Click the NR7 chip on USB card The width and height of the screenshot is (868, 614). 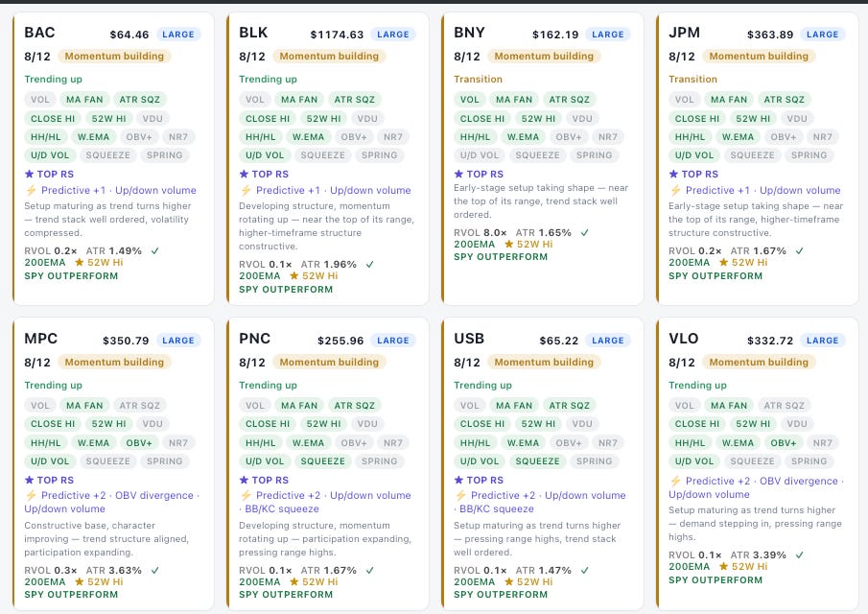[608, 443]
